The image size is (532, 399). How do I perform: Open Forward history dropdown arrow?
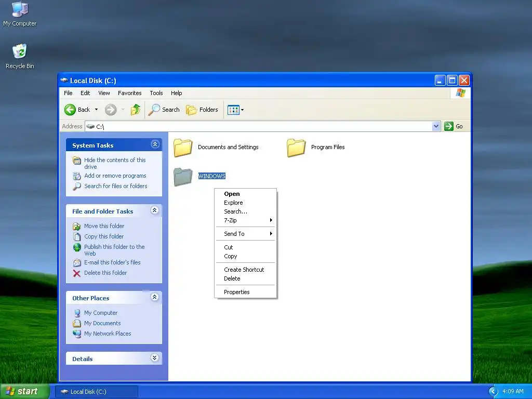(x=123, y=110)
